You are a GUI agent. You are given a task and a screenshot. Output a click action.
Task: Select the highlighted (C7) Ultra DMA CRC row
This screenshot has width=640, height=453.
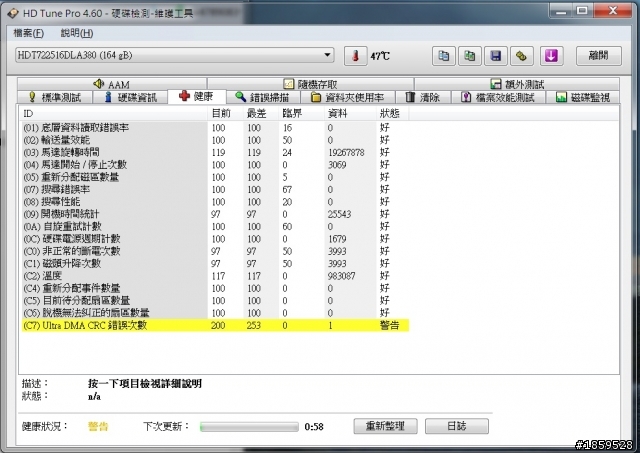pos(215,325)
